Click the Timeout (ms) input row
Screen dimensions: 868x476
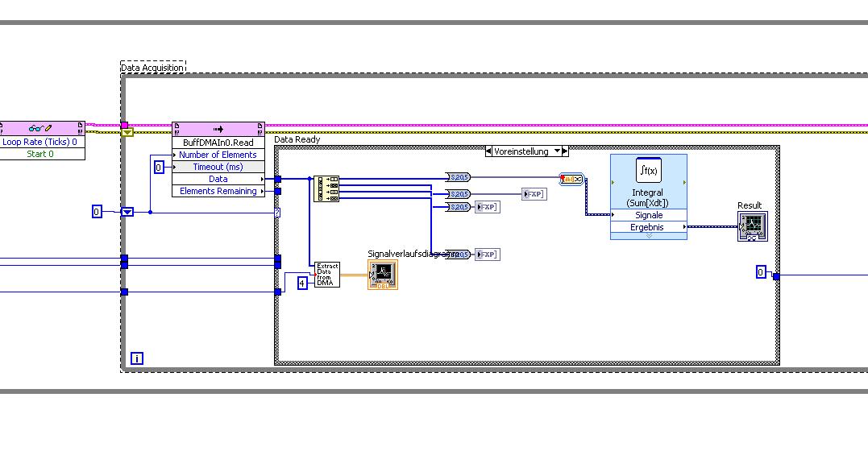218,167
